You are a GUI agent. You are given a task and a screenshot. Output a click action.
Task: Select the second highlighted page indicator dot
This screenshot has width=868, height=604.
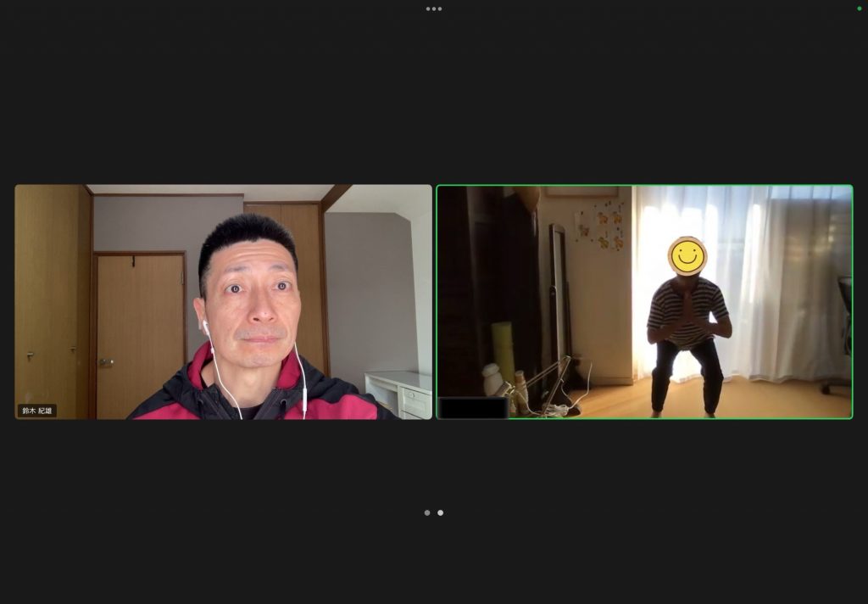[440, 512]
